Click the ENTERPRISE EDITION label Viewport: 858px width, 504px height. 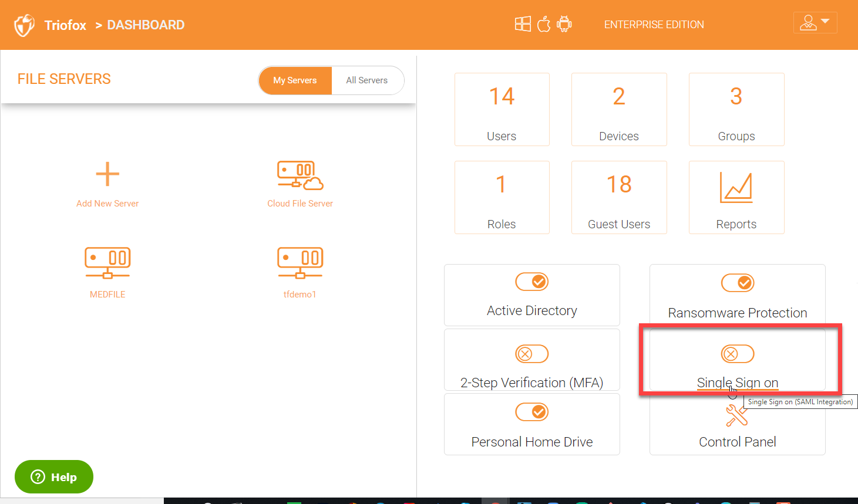[x=654, y=25]
